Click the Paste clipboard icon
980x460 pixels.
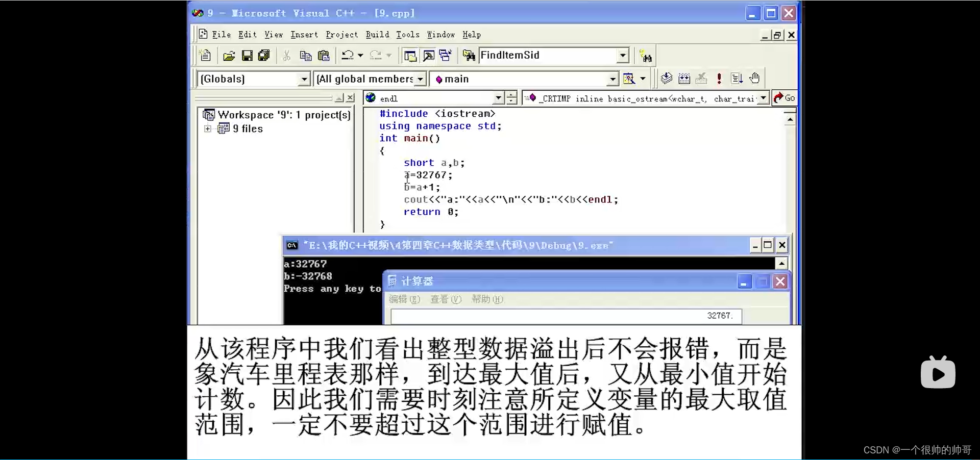pos(324,56)
